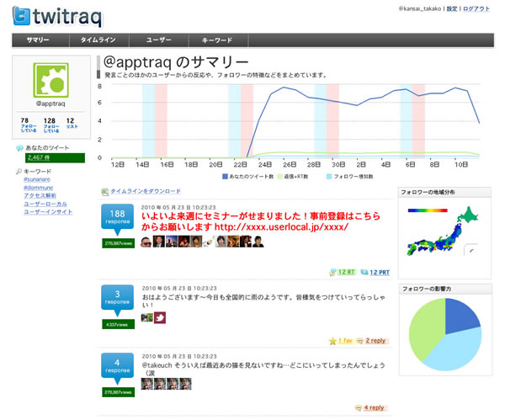The height and width of the screenshot is (420, 505).
Task: Click the download icon beside タイムラインをダウンロード
Action: click(x=105, y=192)
